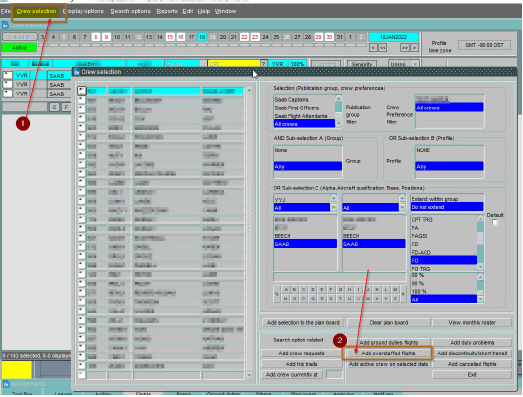Click the % wildcard alpha filter key
This screenshot has width=523, height=397.
click(x=277, y=294)
